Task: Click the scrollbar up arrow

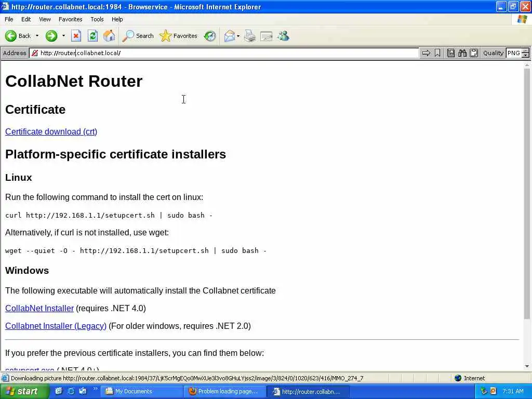Action: (x=527, y=65)
